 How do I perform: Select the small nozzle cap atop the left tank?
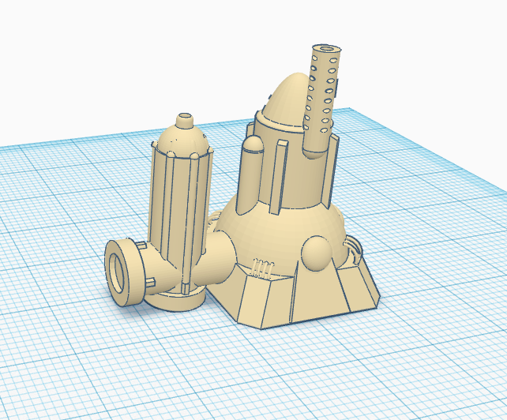click(x=185, y=120)
